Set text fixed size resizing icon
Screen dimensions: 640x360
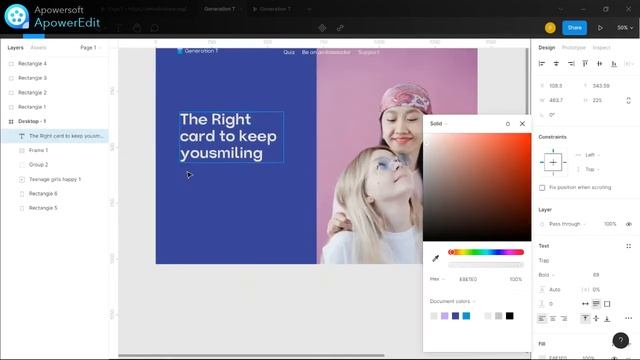pos(607,304)
